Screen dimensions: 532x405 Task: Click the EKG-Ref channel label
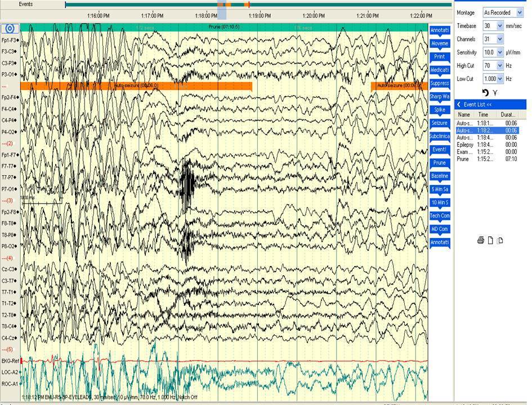[10, 360]
